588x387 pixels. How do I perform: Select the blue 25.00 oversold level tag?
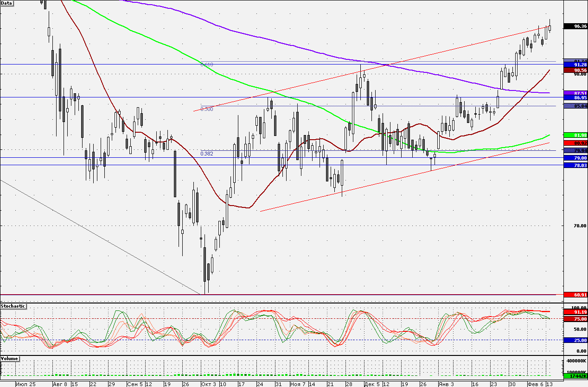pyautogui.click(x=575, y=340)
